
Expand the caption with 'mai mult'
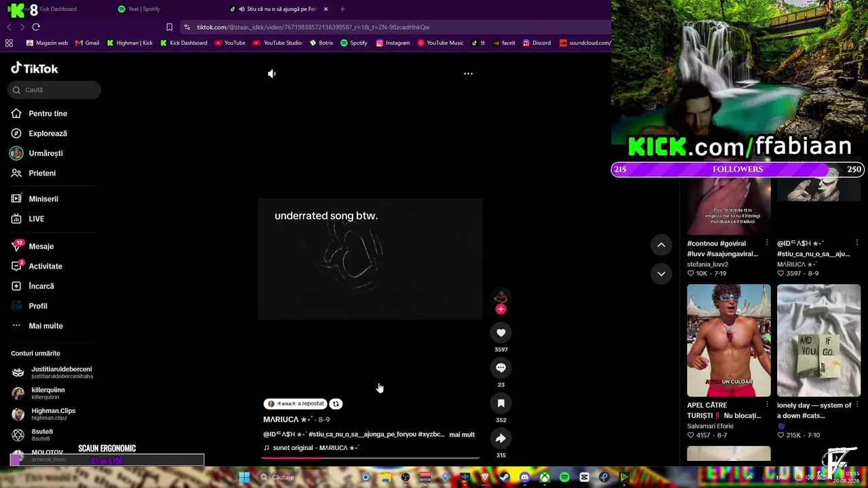click(462, 434)
